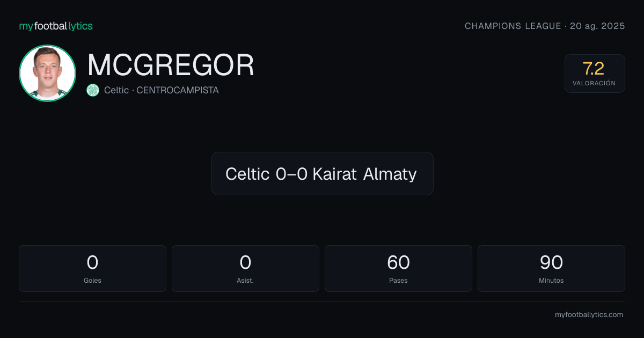644x338 pixels.
Task: Click the Champions League date header
Action: pyautogui.click(x=545, y=26)
